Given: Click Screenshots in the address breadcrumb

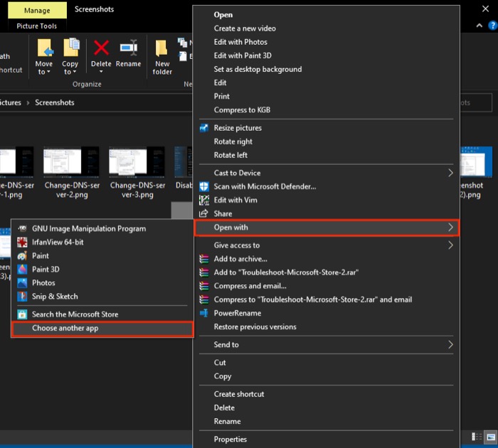Looking at the screenshot, I should pyautogui.click(x=55, y=103).
